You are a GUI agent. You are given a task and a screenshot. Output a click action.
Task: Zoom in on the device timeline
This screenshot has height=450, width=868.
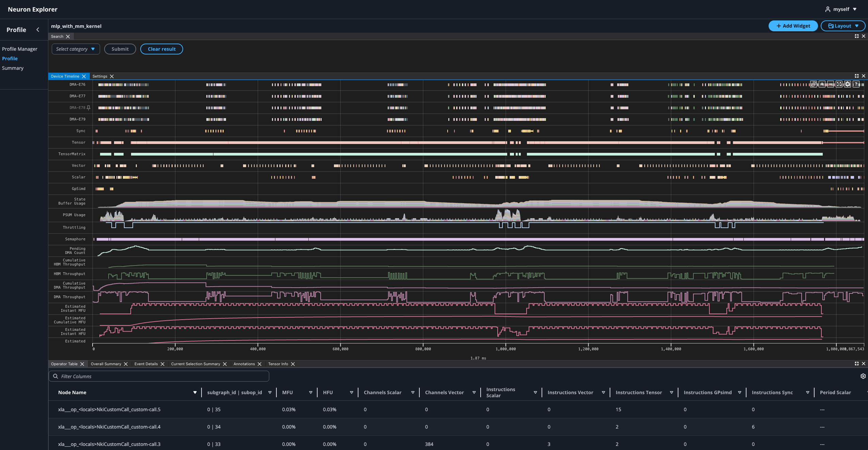pos(822,84)
